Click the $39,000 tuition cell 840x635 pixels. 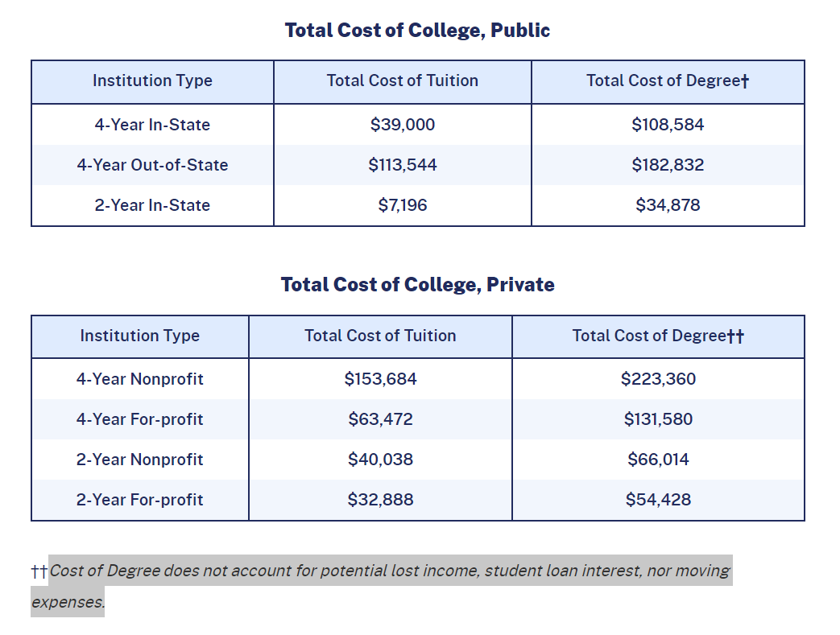[403, 125]
